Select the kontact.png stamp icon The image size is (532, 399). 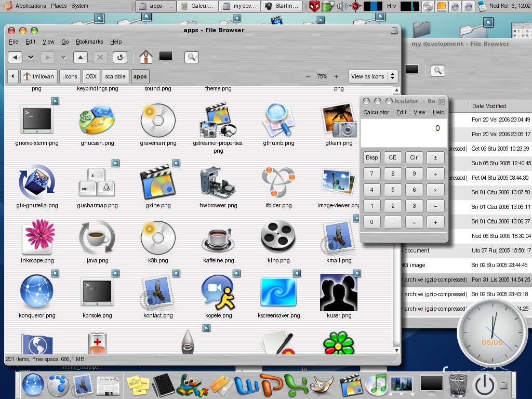pyautogui.click(x=158, y=292)
